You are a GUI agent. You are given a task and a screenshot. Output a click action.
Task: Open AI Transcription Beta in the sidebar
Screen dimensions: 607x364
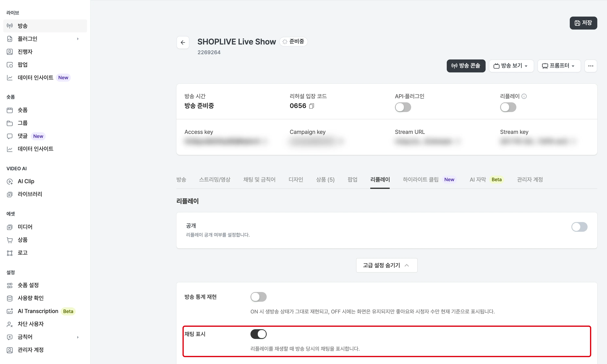pos(45,311)
